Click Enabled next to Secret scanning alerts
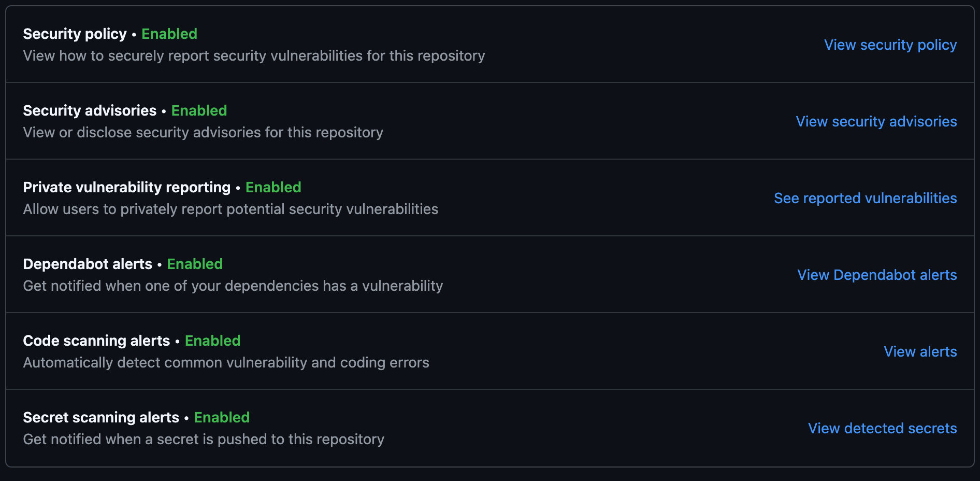980x481 pixels. (222, 417)
